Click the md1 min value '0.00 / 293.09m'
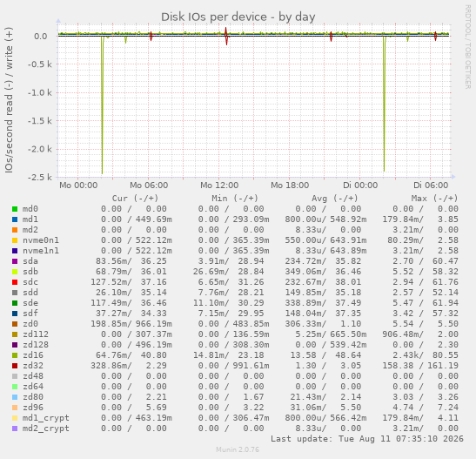Viewport: 476px width, 459px height. (234, 219)
